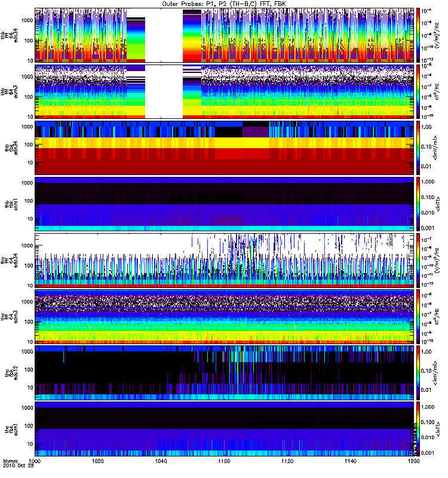Click '<|mV/m|>' unit label of thb fbk edc34 color bar
448x478 pixels.
(435, 148)
